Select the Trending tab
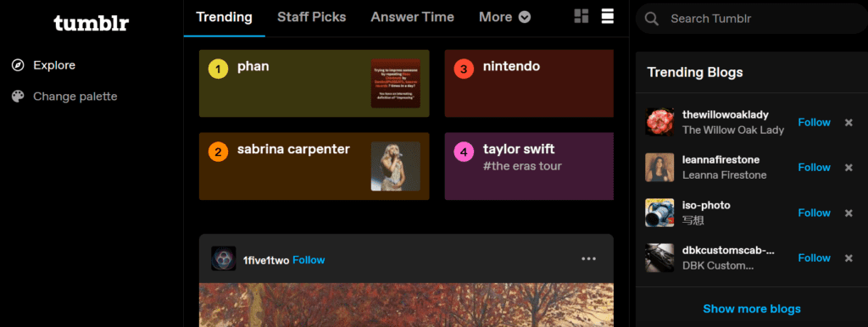This screenshot has height=327, width=868. [x=224, y=17]
